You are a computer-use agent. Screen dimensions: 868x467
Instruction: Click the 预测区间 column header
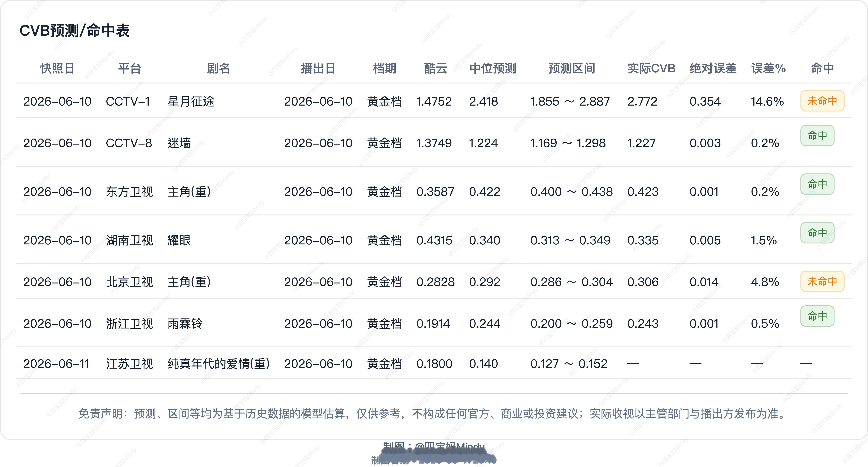click(572, 68)
